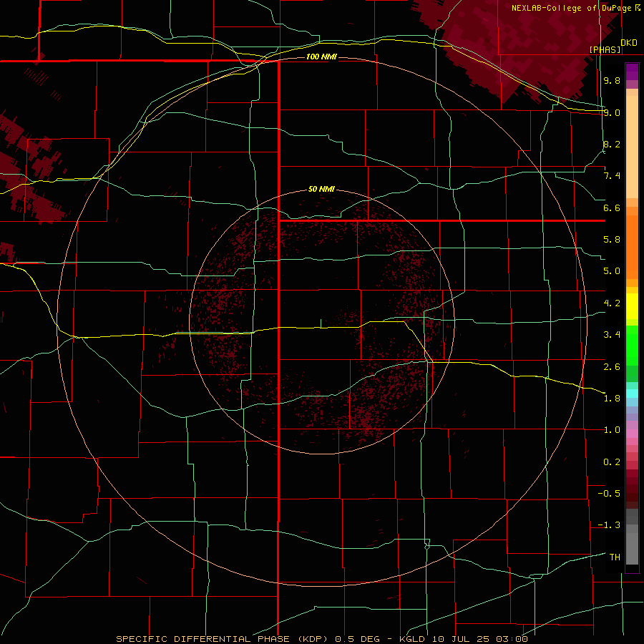Pick the pink segment of the color bar
Viewport: 644px width, 644px height.
632,434
